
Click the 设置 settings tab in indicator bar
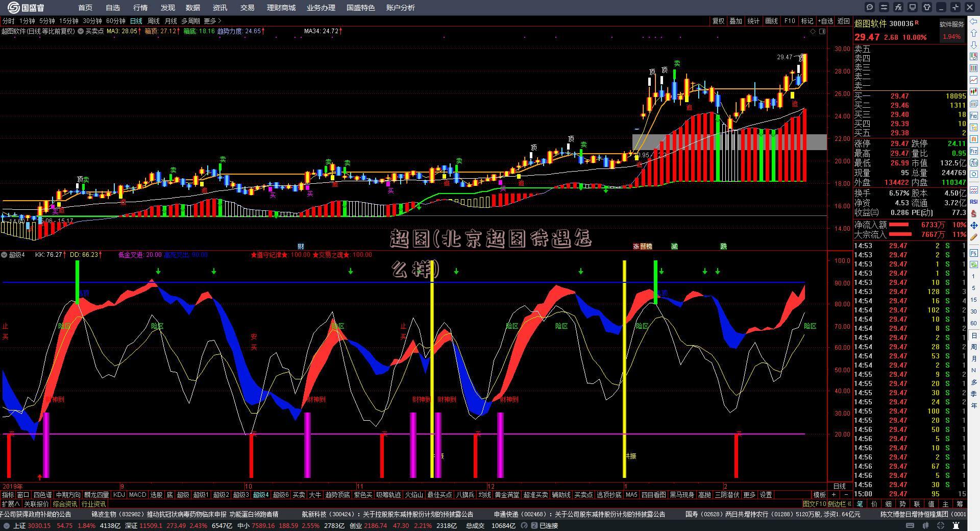pos(766,495)
